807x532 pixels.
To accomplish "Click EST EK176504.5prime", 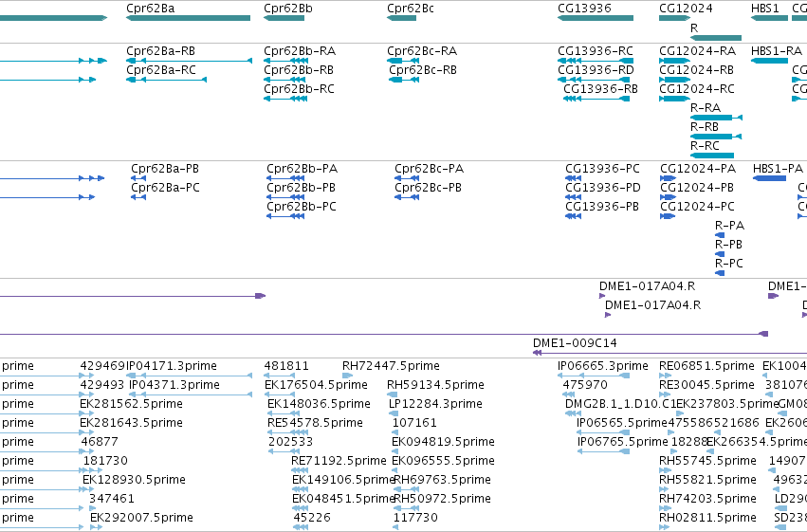I will pyautogui.click(x=316, y=385).
